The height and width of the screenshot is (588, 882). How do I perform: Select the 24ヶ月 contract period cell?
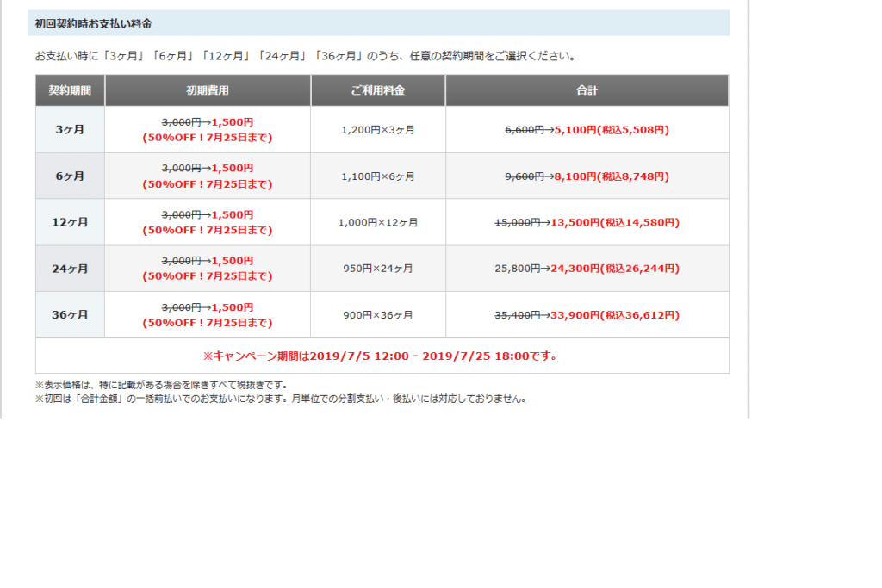70,269
